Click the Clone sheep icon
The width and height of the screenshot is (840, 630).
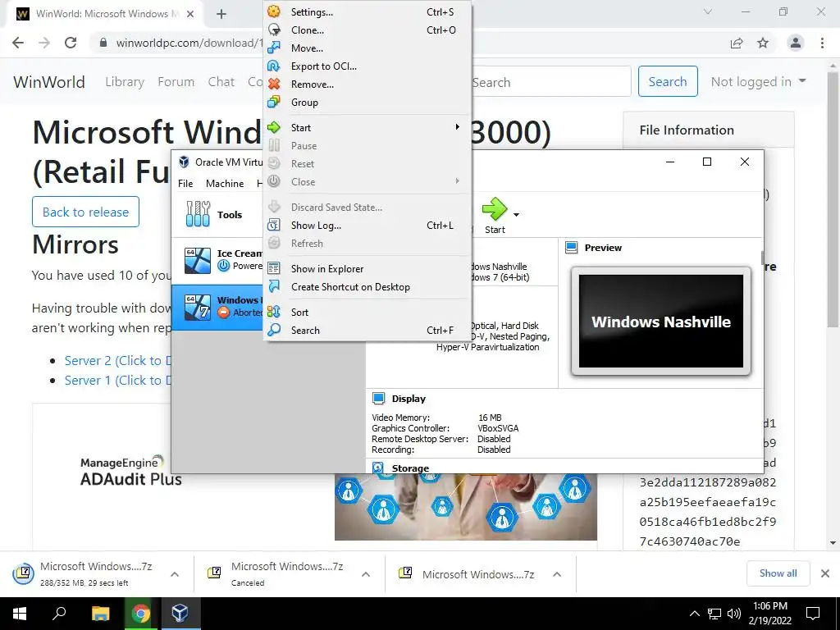coord(274,30)
